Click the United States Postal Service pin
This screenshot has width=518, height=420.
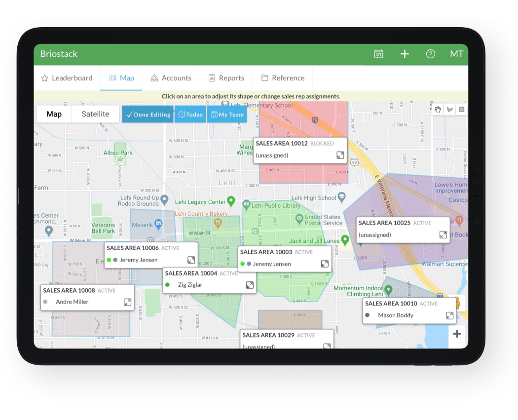pos(299,219)
